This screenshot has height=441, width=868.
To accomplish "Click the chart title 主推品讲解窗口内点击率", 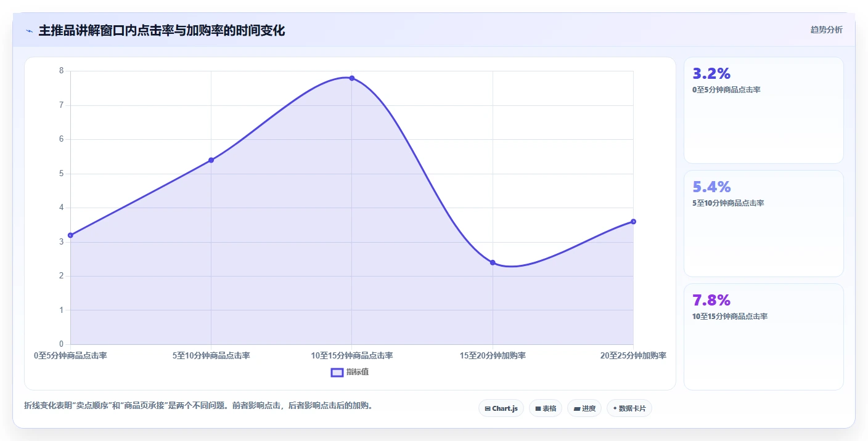I will click(162, 31).
